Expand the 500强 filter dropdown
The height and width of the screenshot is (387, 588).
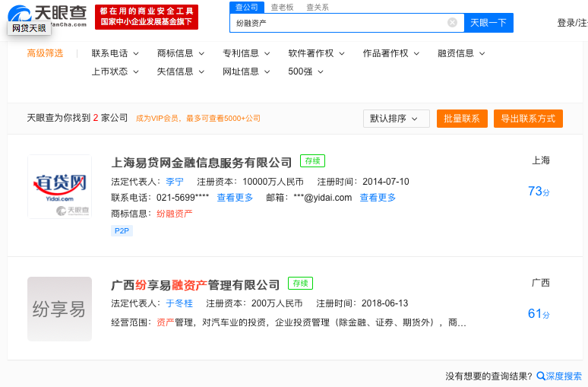pos(305,71)
